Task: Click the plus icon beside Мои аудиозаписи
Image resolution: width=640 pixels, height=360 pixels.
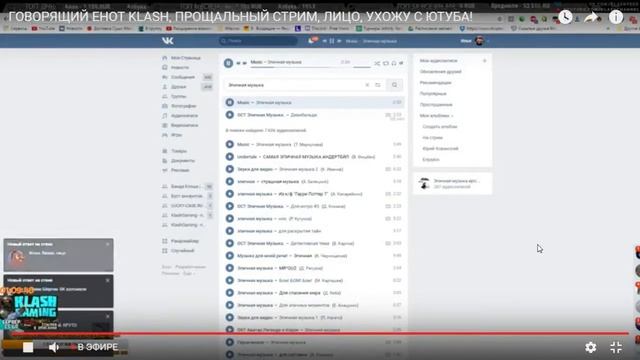Action: click(x=484, y=61)
